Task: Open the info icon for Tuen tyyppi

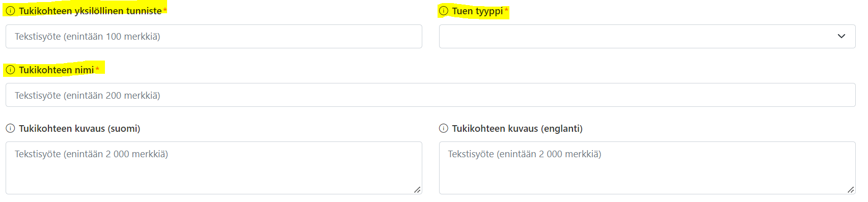Action: pos(444,11)
